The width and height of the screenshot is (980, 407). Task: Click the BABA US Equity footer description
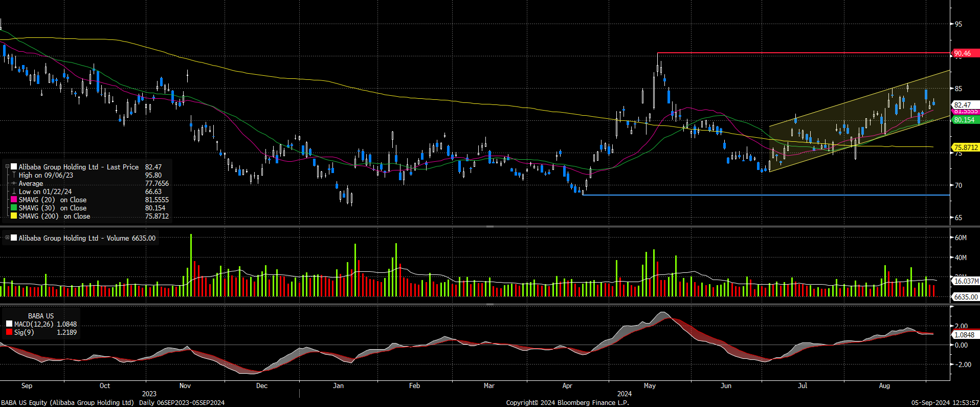(113, 403)
